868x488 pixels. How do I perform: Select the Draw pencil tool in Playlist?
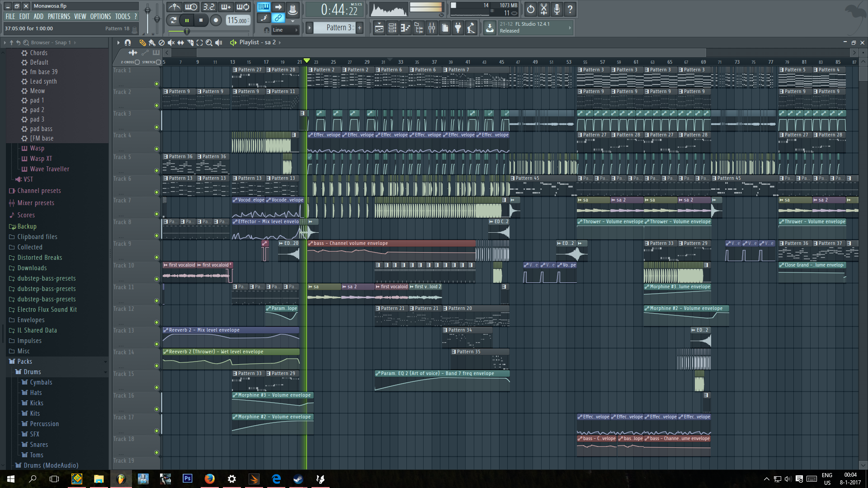click(142, 42)
